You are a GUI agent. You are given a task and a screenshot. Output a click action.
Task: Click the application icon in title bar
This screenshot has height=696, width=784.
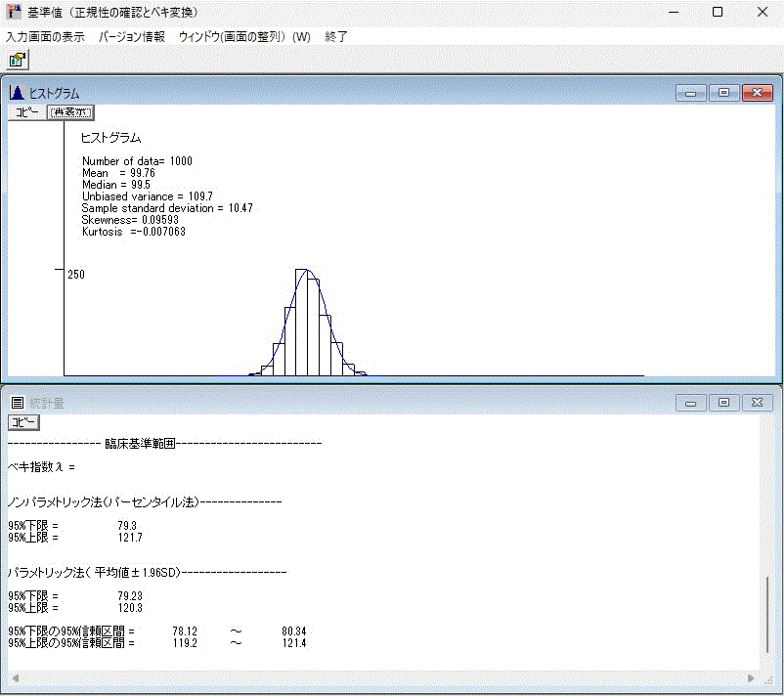click(x=13, y=12)
